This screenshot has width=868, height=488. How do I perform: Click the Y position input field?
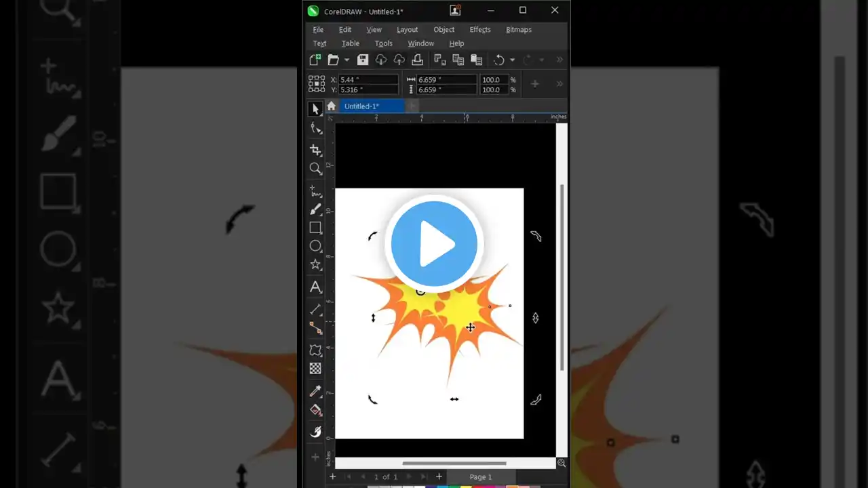coord(368,89)
